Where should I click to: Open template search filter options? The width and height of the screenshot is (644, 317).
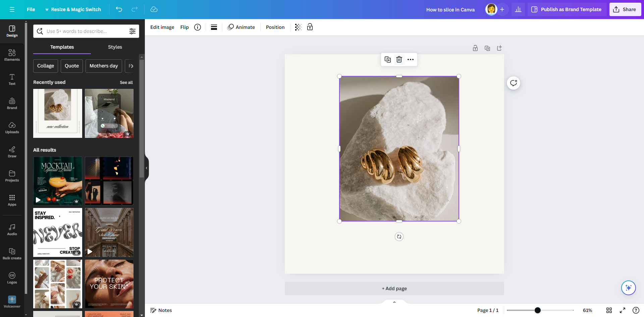pyautogui.click(x=132, y=31)
